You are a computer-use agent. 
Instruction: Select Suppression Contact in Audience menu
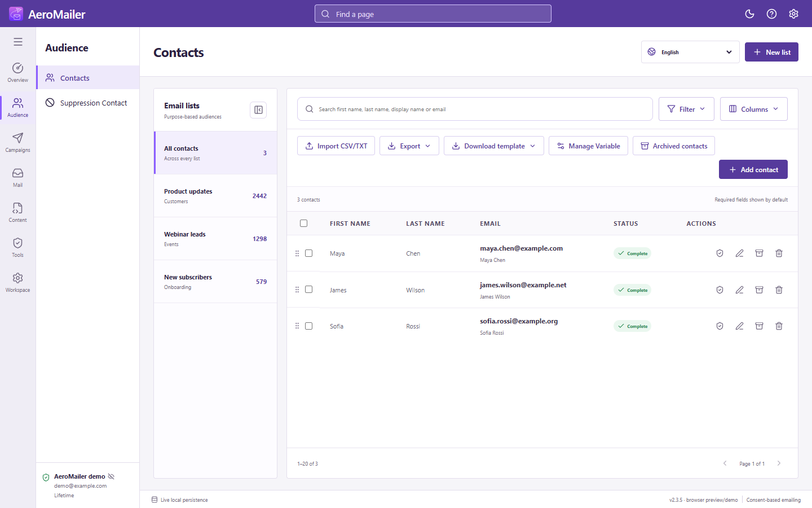point(88,103)
